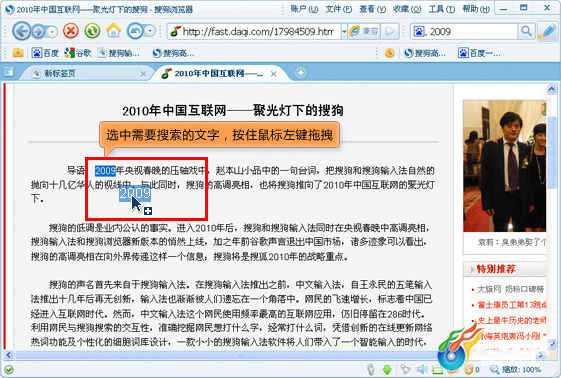Viewport: 561px width, 378px height.
Task: Open the forward history dropdown arrow
Action: (52, 32)
